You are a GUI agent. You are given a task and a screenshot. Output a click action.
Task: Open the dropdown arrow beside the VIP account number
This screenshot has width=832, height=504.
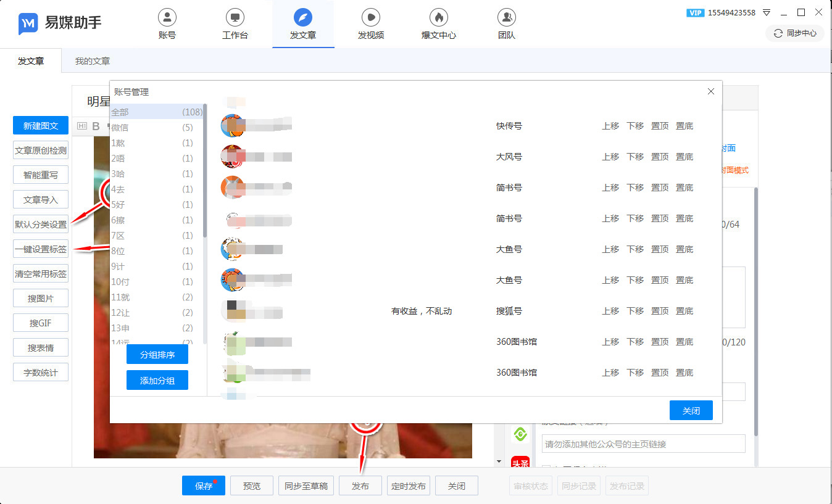[x=767, y=12]
